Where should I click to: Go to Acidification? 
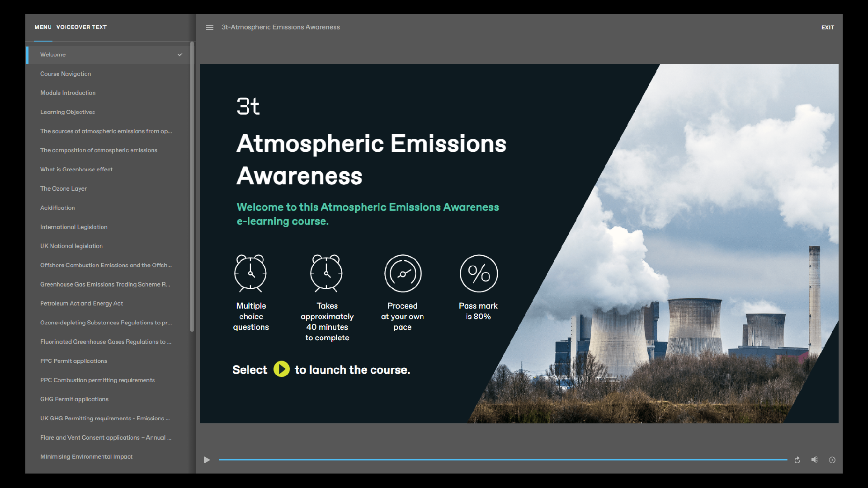(x=108, y=208)
